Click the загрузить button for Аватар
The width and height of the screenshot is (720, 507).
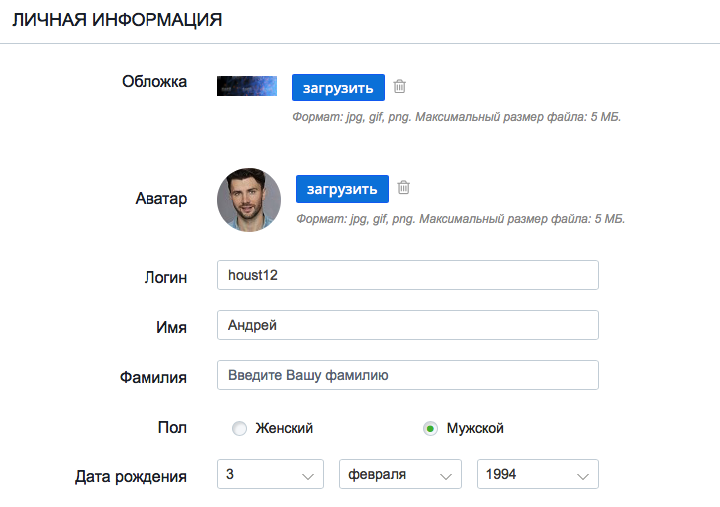tap(343, 189)
